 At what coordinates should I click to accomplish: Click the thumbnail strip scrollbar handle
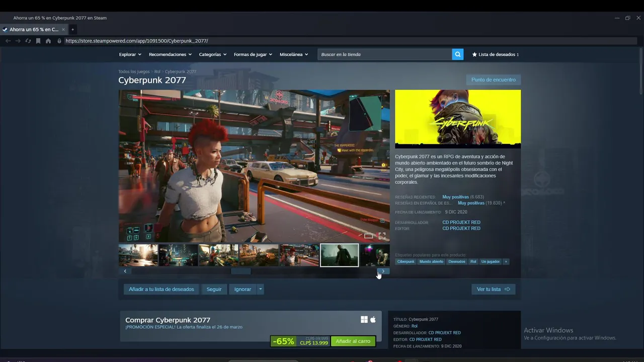point(240,271)
